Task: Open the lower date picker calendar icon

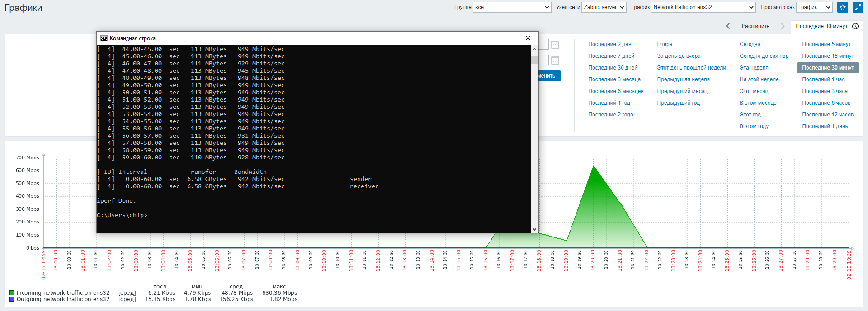Action: point(555,60)
